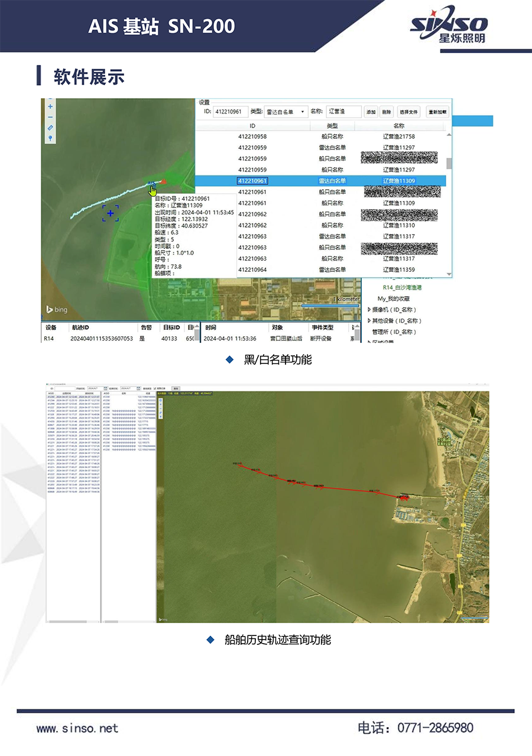Click the 添加 button
This screenshot has width=532, height=756.
click(371, 112)
